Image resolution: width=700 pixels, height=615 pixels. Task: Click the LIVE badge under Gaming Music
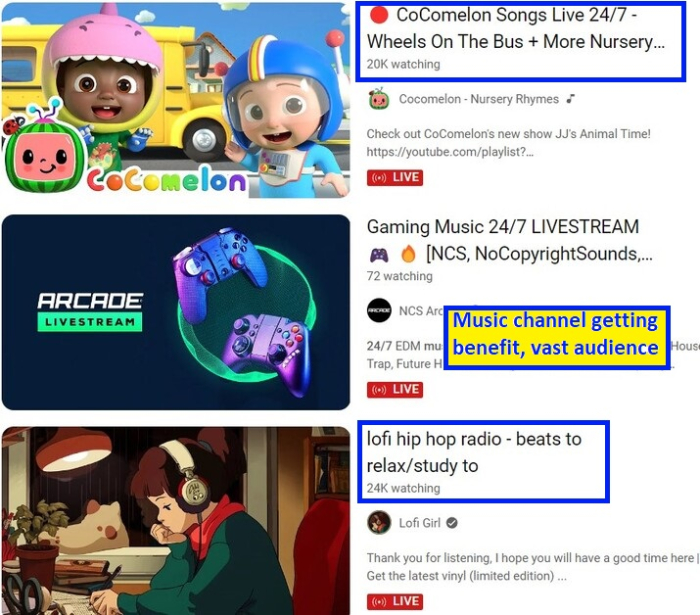tap(395, 390)
